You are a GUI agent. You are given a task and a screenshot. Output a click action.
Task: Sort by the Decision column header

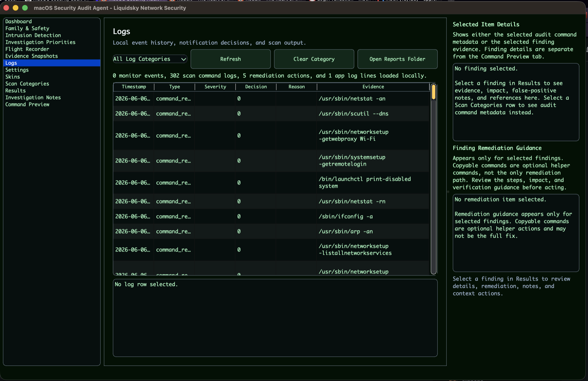pyautogui.click(x=256, y=87)
